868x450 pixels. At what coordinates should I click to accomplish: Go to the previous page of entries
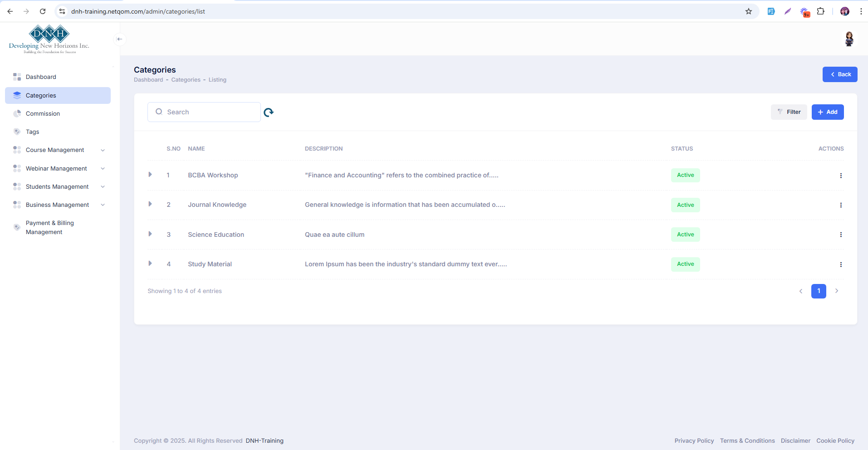[801, 291]
